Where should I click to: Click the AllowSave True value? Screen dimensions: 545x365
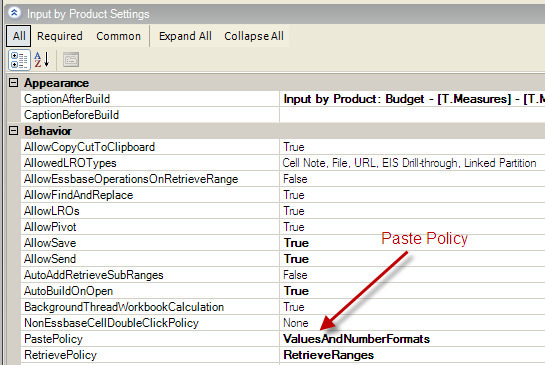tap(412, 243)
